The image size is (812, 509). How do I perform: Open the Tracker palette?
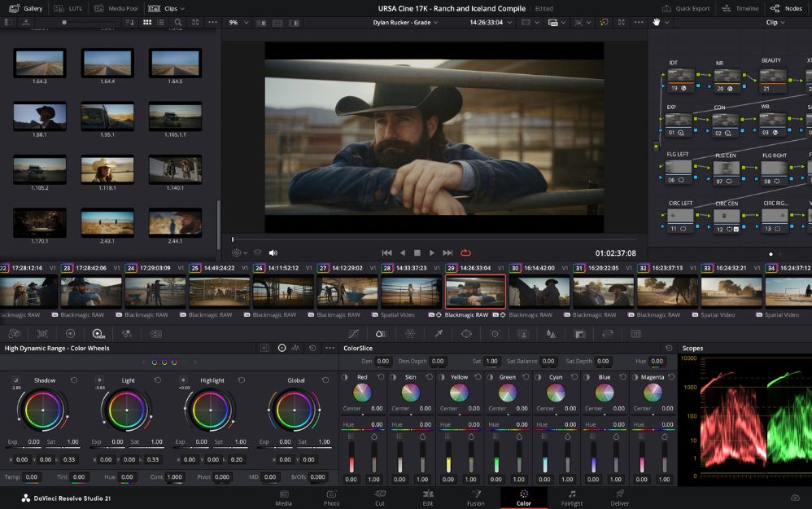pos(495,334)
